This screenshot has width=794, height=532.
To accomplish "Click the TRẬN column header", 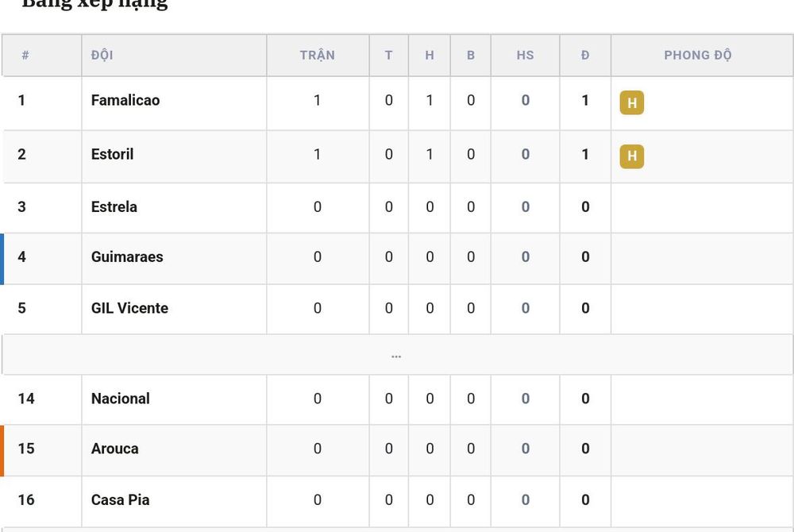I will 318,55.
